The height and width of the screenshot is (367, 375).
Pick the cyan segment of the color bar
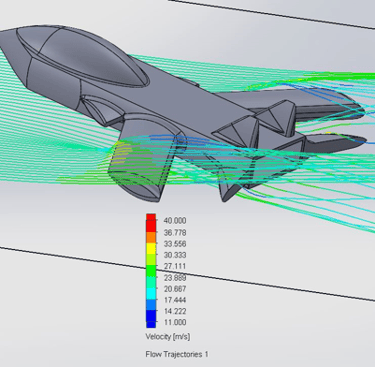(151, 293)
